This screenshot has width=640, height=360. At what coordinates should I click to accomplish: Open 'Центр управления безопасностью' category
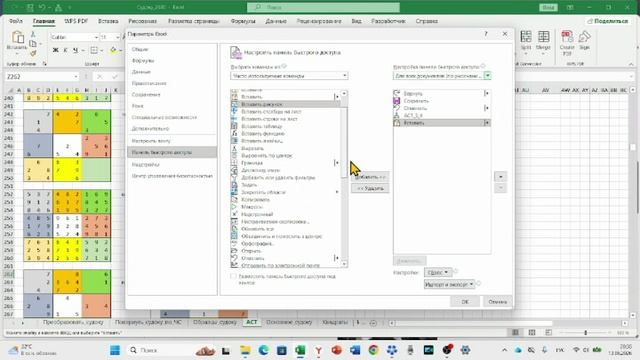[172, 176]
